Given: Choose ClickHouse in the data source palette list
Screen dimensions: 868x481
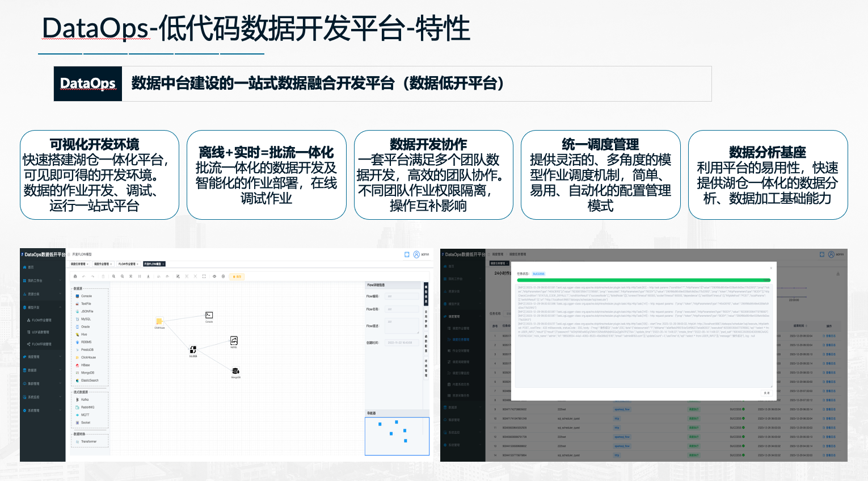Looking at the screenshot, I should (x=86, y=357).
